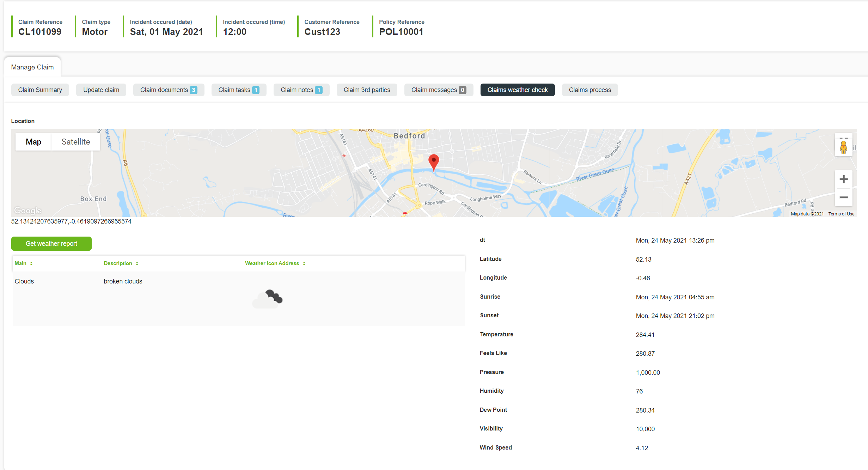
Task: Click the Google logo on the map
Action: point(28,210)
